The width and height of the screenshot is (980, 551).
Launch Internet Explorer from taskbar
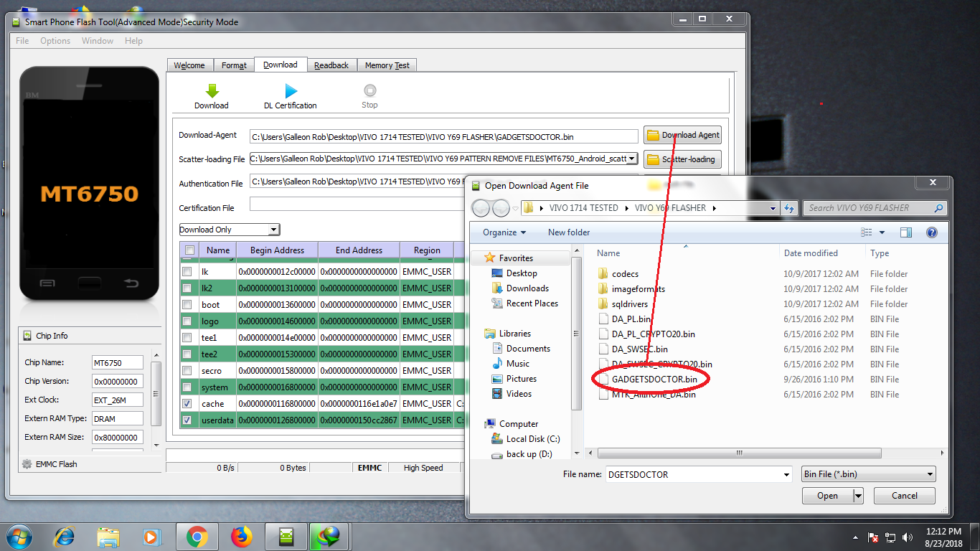click(x=65, y=536)
